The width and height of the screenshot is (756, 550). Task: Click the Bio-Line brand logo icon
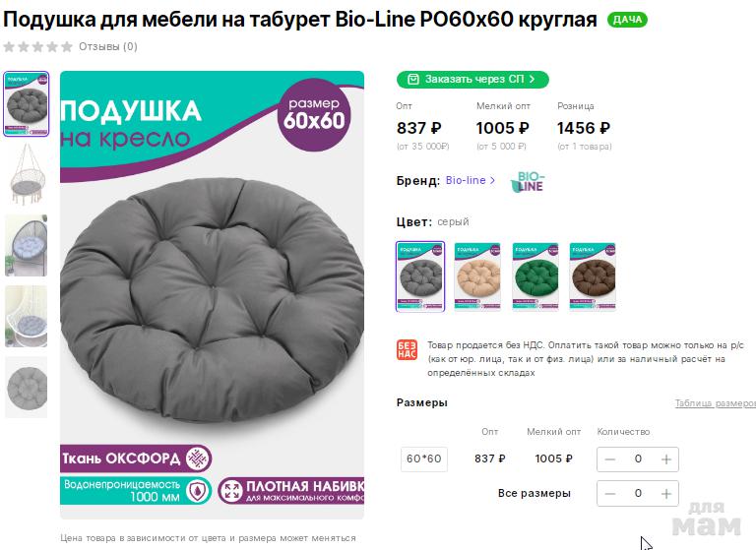tap(527, 182)
